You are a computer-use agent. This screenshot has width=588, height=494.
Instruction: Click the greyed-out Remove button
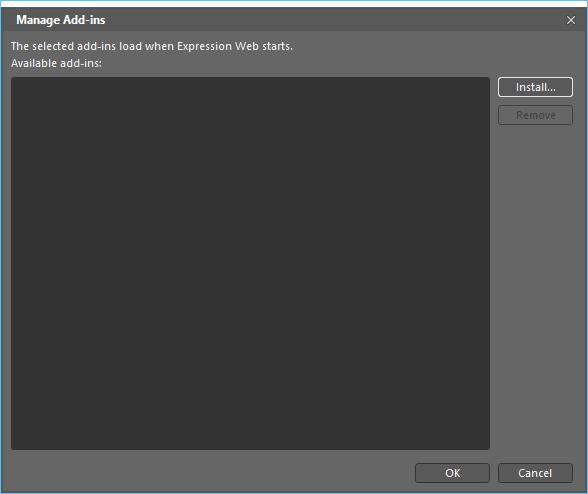tap(535, 115)
